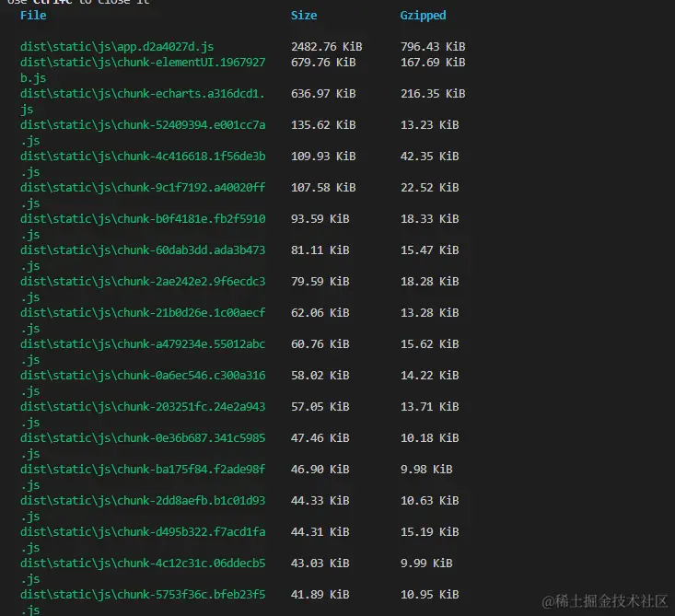Image resolution: width=675 pixels, height=616 pixels.
Task: Select the chunk-2dd8aefb.b1c01d93 file path
Action: (x=143, y=501)
